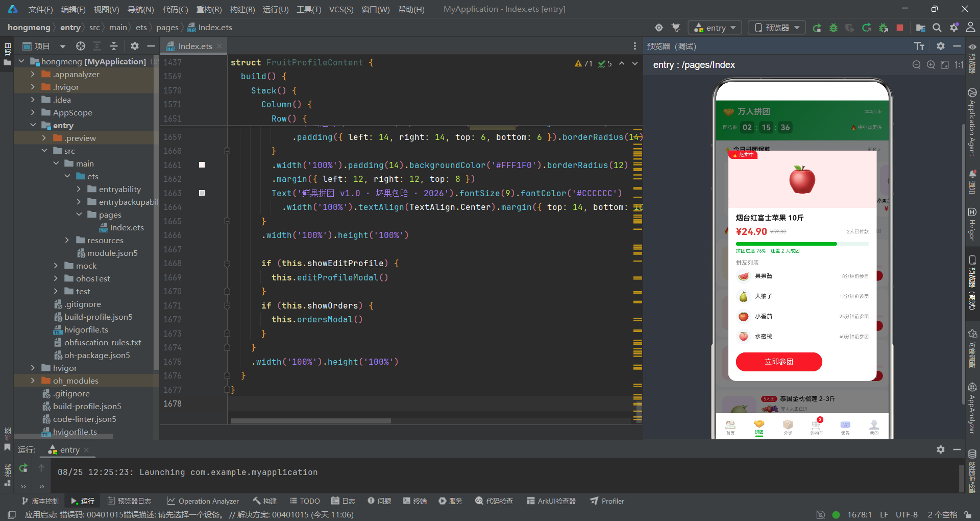Open the user account icon
Screen dimensions: 980x521
pos(970,28)
